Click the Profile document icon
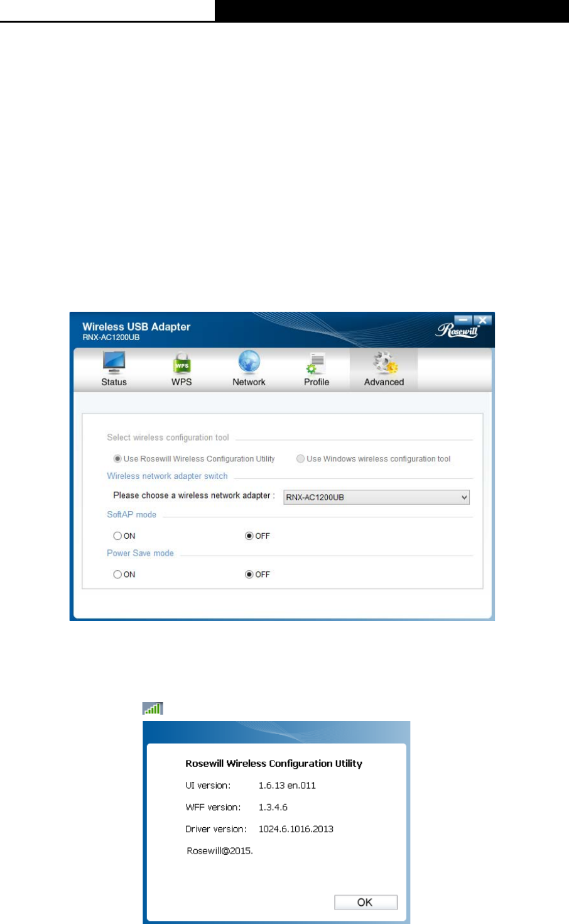The width and height of the screenshot is (569, 924). 317,363
